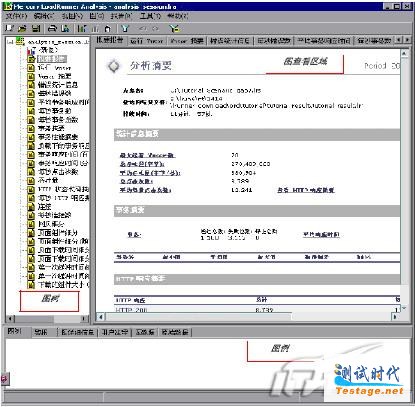Click the report's vertical scrollbar up arrow

[x=404, y=53]
